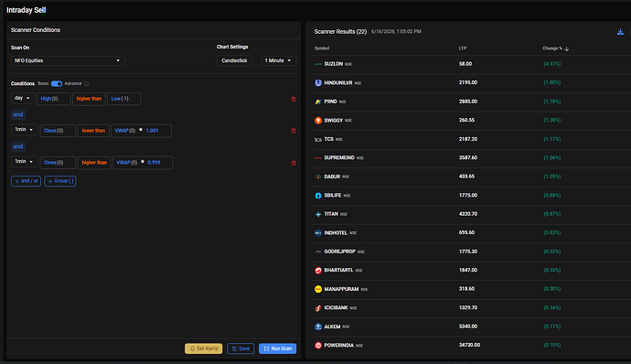Sort results by LTP column header

(x=463, y=48)
